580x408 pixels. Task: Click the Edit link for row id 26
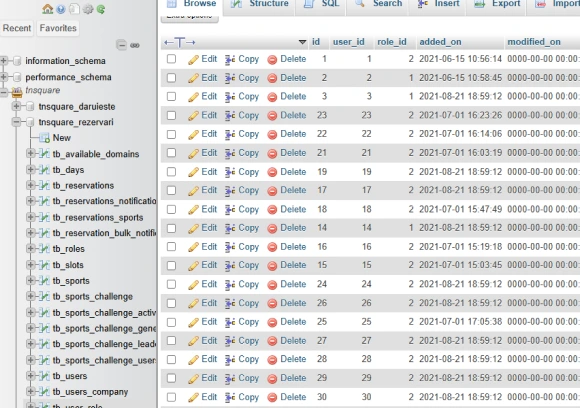click(209, 303)
